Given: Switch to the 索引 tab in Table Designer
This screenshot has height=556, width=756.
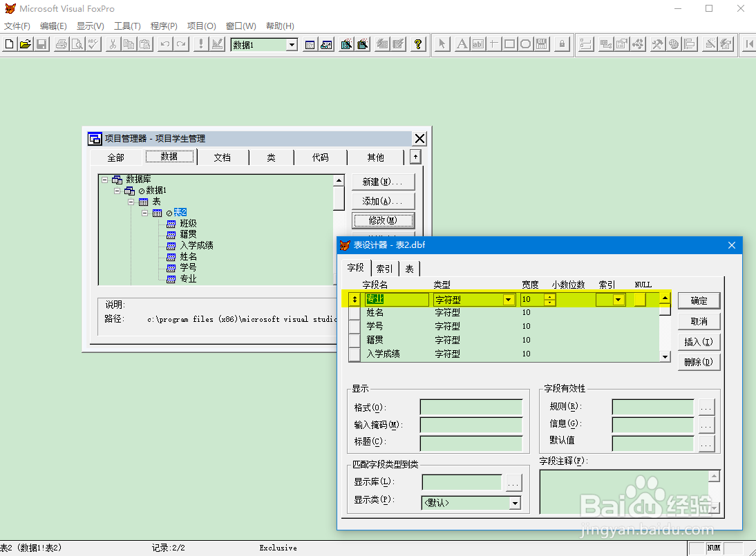Looking at the screenshot, I should (384, 269).
